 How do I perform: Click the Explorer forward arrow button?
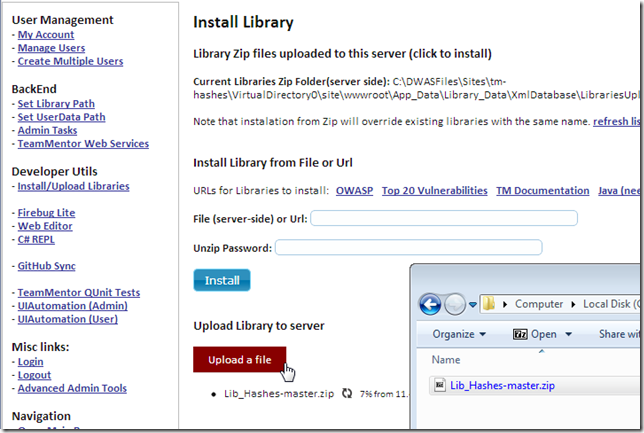point(455,303)
